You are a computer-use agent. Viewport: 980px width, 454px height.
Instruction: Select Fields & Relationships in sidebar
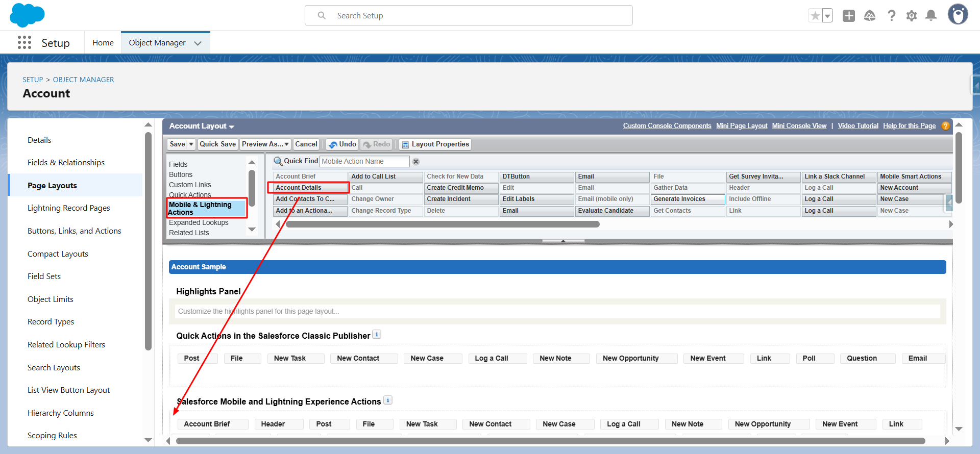pyautogui.click(x=66, y=163)
